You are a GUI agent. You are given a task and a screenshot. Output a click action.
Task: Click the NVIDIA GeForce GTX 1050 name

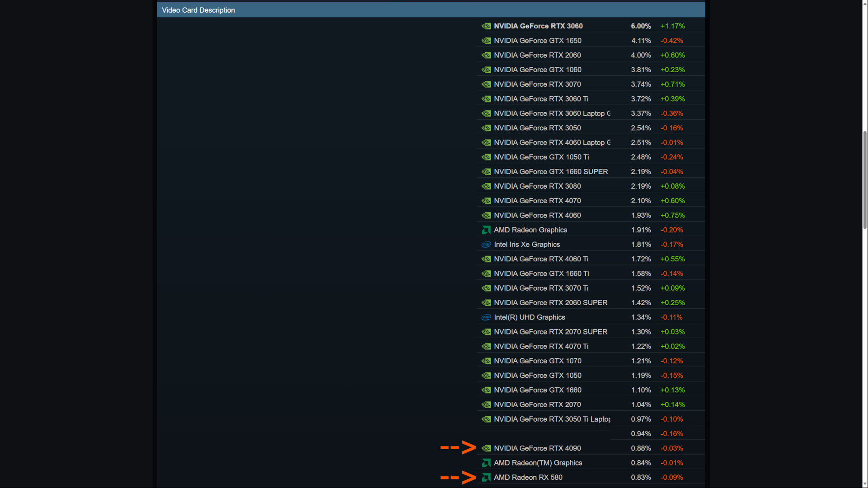[x=538, y=376]
